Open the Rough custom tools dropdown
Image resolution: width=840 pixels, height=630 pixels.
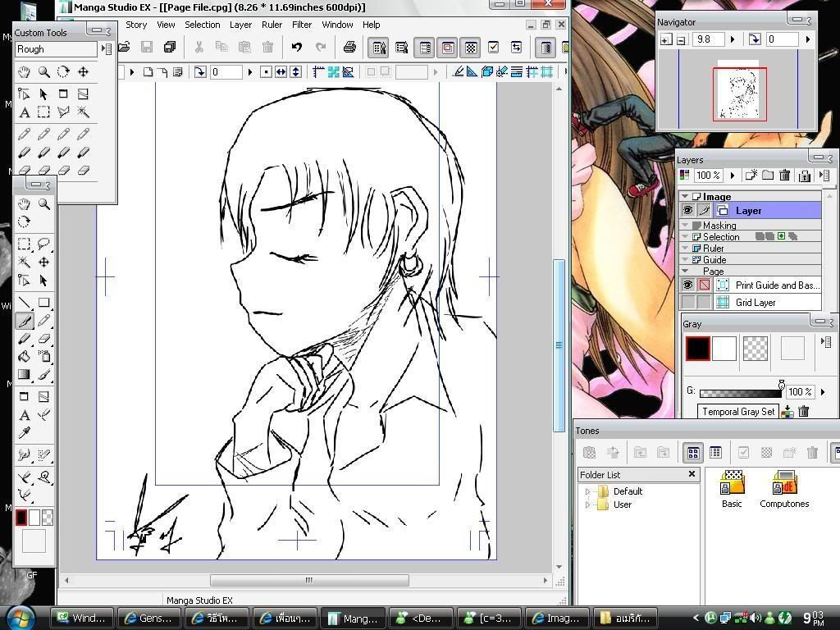[x=107, y=49]
